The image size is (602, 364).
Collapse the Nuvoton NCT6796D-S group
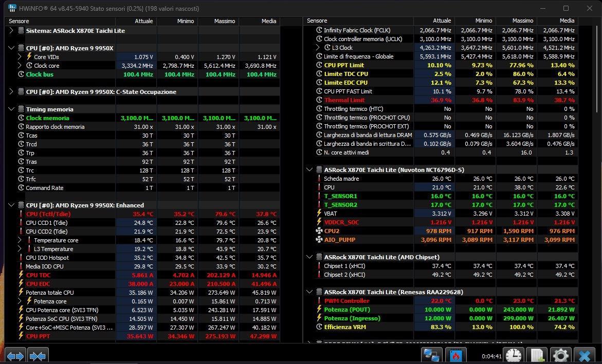pos(309,169)
